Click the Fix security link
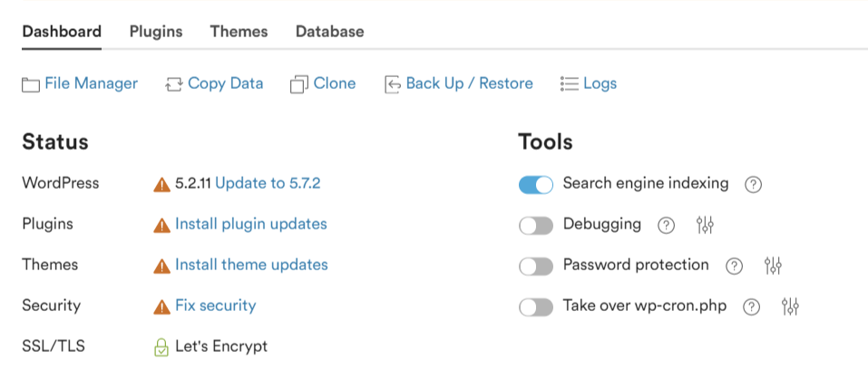 tap(216, 306)
